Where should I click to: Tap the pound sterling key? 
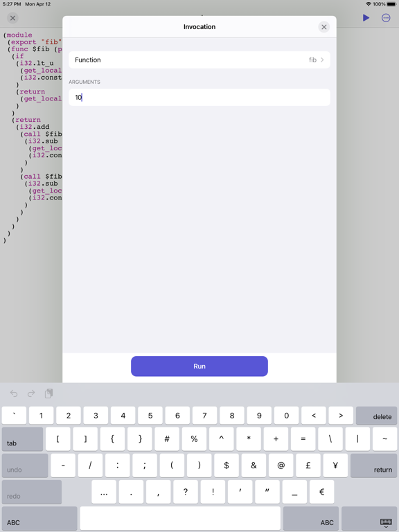308,465
